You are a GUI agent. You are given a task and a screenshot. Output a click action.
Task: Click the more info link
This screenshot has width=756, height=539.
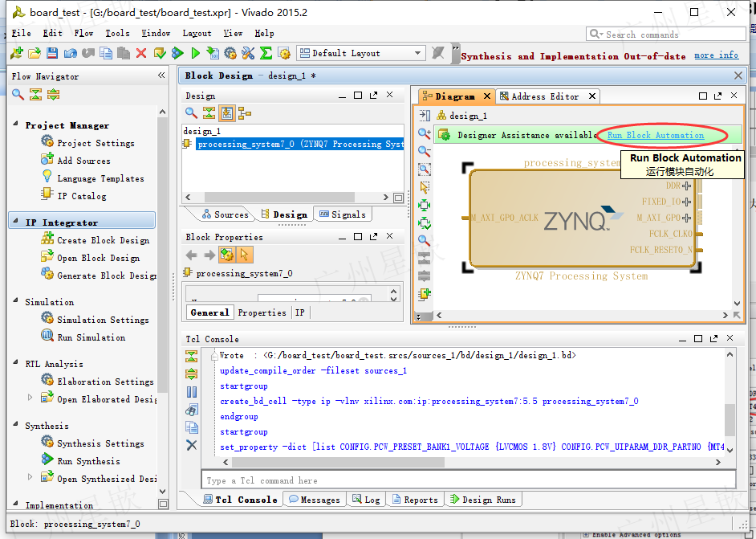(716, 55)
